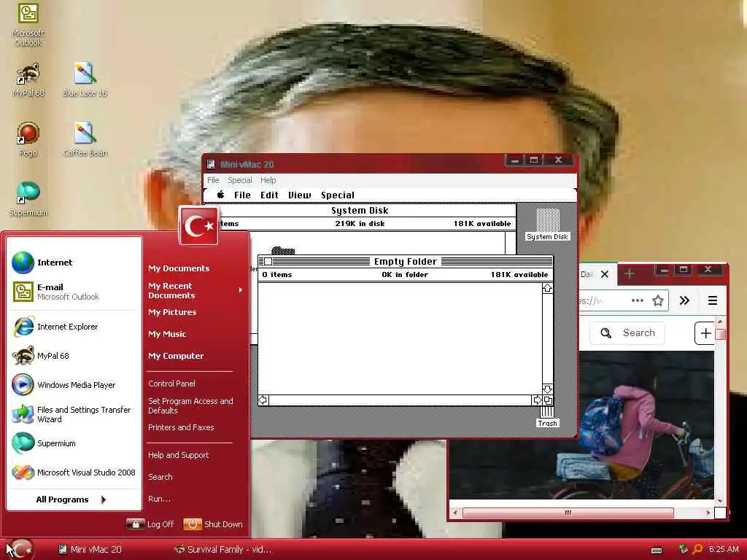This screenshot has height=560, width=747.
Task: Click the Empty Folder scroll down arrow
Action: pyautogui.click(x=547, y=389)
